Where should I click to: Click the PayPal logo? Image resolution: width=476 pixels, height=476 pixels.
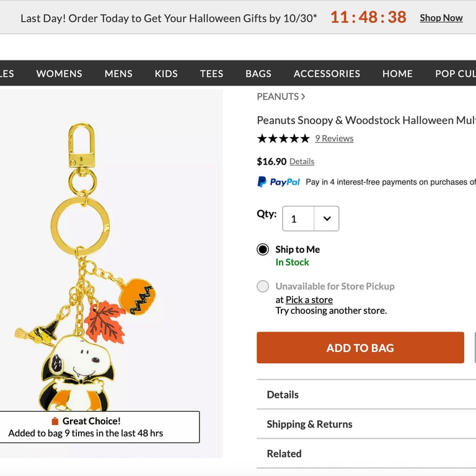(278, 182)
